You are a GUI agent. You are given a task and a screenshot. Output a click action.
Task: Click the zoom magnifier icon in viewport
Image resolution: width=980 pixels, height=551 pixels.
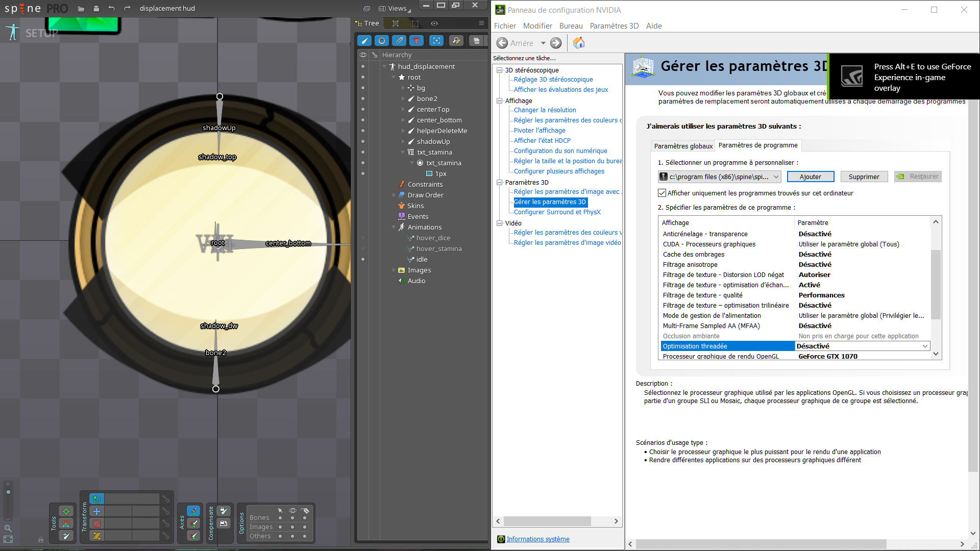point(8,529)
